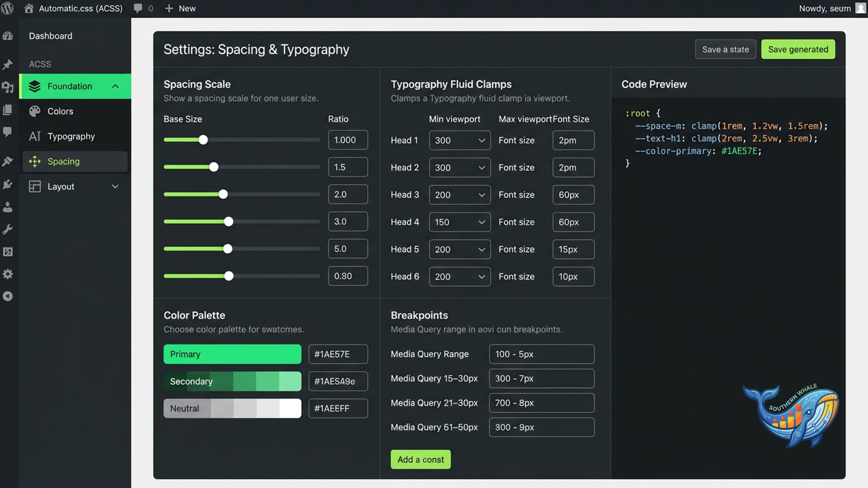Click the Spacing arrows icon
Screen dimensions: 868x488
click(35, 161)
